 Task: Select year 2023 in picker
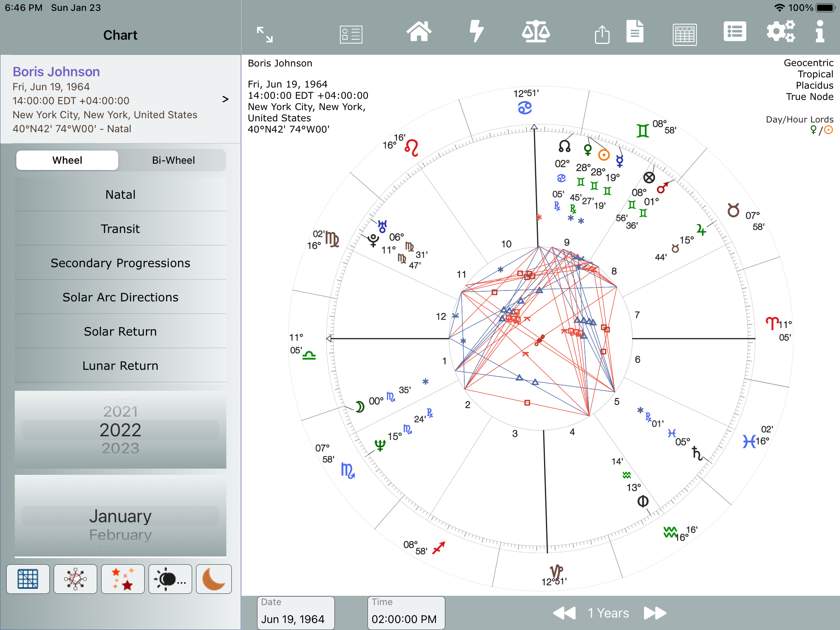(x=121, y=448)
